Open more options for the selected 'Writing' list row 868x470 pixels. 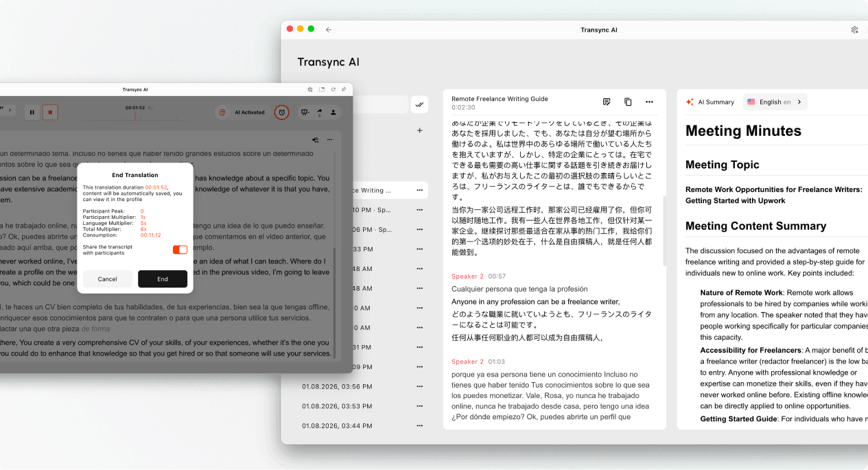[x=419, y=190]
